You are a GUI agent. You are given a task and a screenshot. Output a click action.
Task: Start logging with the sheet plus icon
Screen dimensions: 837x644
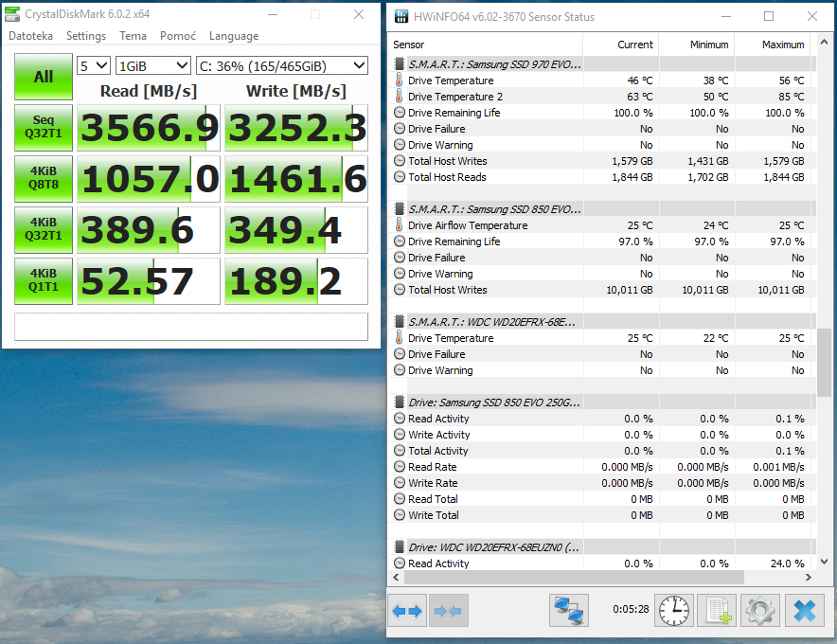pos(717,611)
